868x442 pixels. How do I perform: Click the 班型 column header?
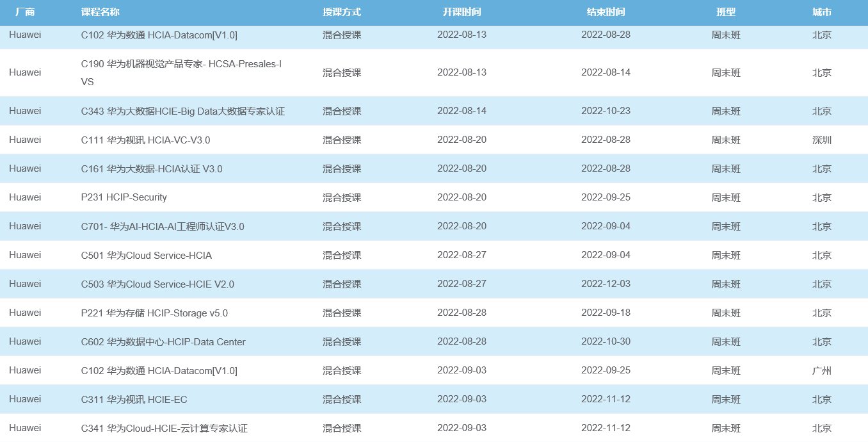coord(726,12)
